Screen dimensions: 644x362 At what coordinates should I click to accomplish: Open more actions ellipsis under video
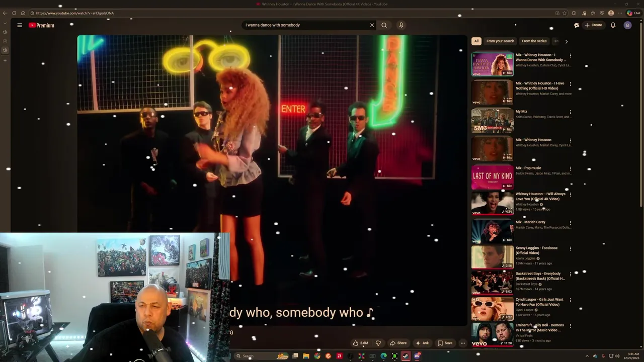point(463,343)
